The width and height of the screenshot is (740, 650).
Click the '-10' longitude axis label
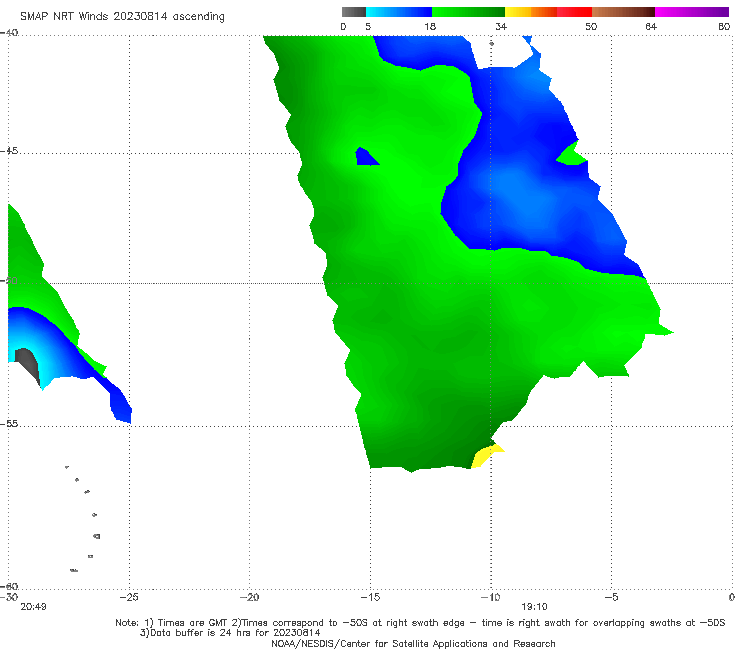coord(490,597)
